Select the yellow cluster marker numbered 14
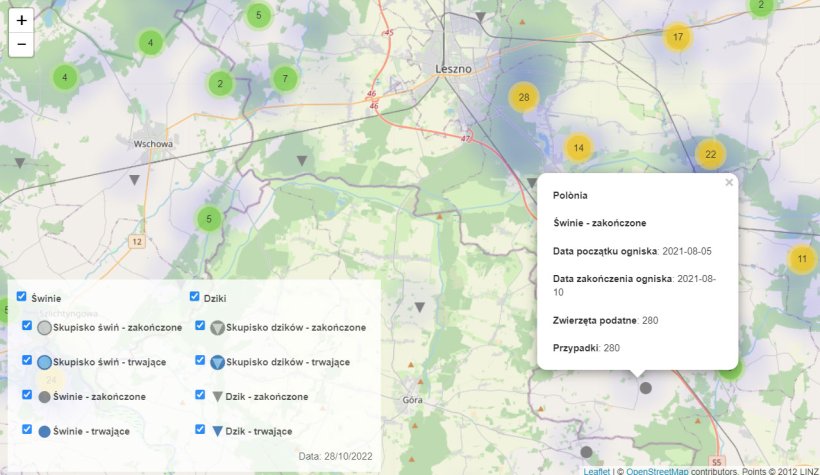The width and height of the screenshot is (820, 475). 578,148
